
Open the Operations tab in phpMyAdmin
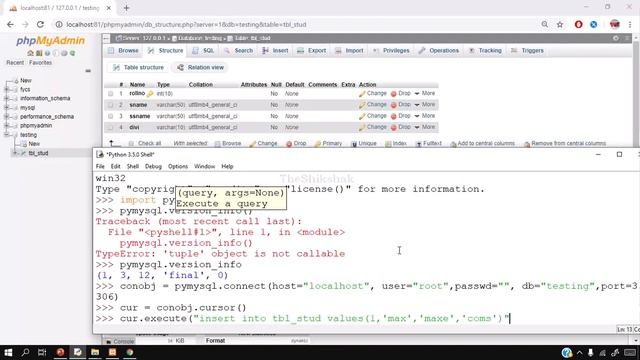point(439,51)
